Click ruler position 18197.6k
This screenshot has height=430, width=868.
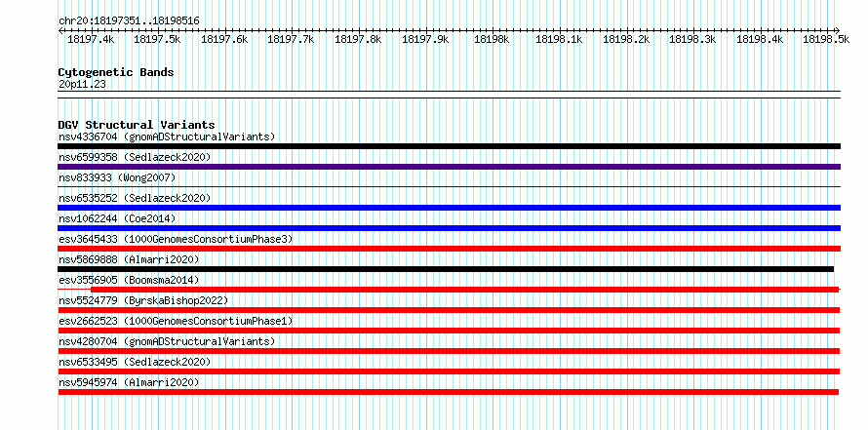(224, 39)
